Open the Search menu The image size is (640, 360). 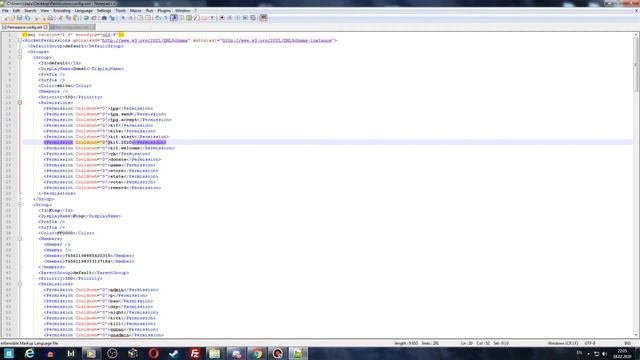click(30, 11)
